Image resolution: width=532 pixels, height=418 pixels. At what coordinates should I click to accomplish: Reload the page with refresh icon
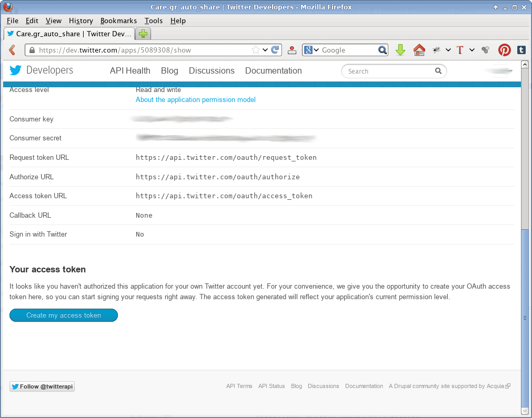pyautogui.click(x=275, y=50)
